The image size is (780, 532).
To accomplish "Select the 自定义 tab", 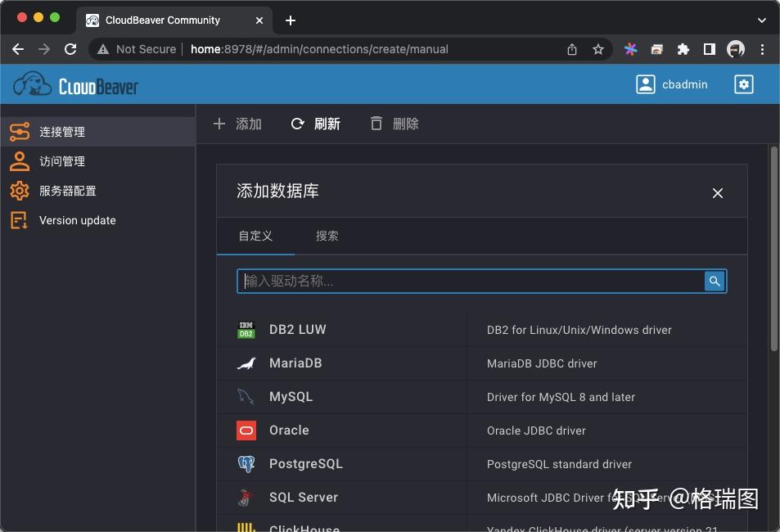I will (x=255, y=236).
